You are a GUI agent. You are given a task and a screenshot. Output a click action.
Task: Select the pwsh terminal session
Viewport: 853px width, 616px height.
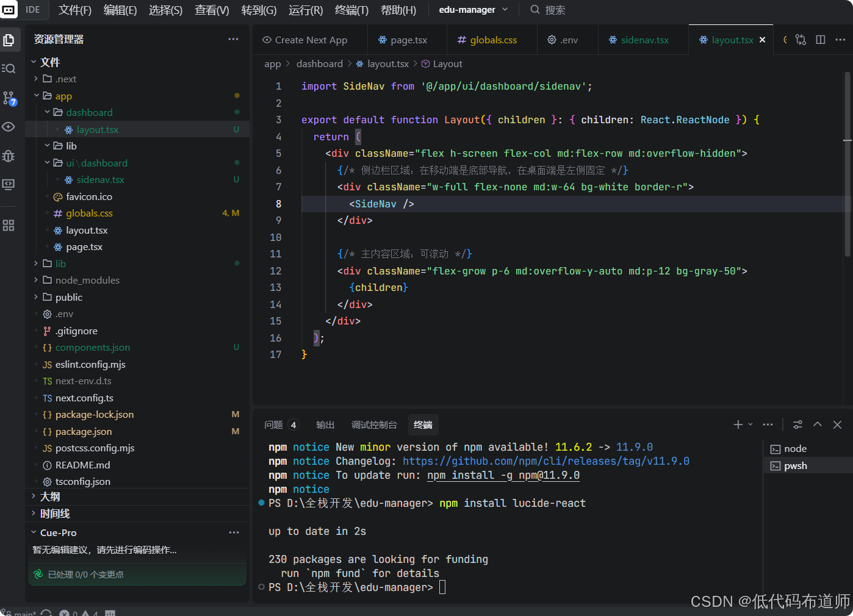pyautogui.click(x=808, y=465)
